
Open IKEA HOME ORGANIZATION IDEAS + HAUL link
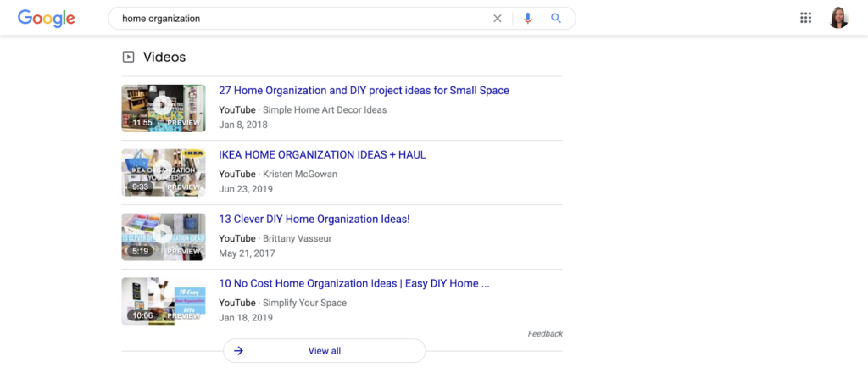[322, 154]
